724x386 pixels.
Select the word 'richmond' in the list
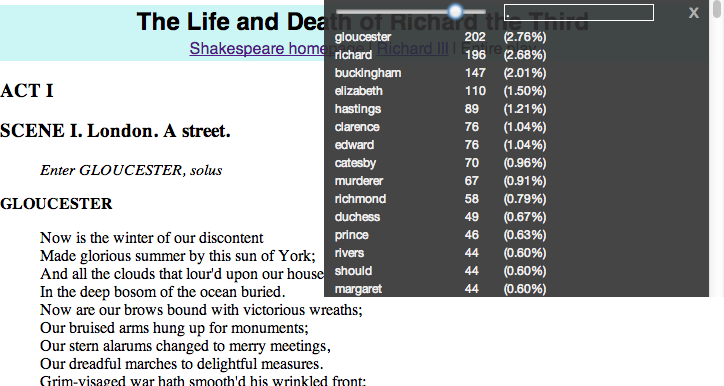click(360, 199)
